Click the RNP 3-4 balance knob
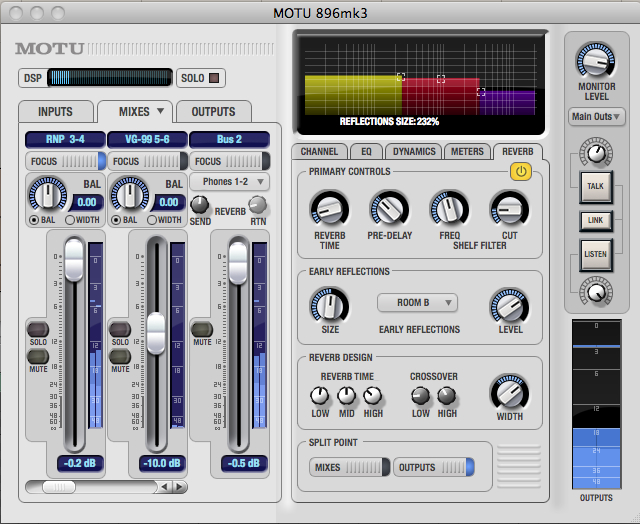This screenshot has height=524, width=640. pyautogui.click(x=48, y=195)
